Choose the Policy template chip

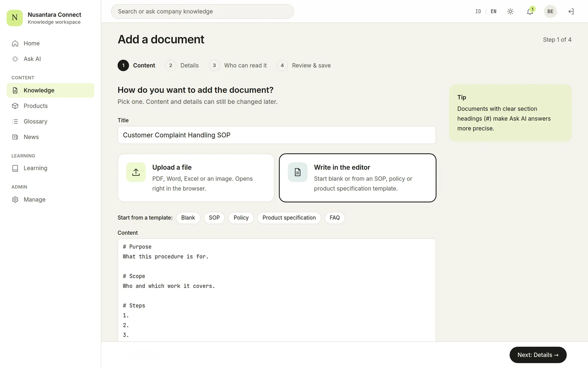pos(241,218)
